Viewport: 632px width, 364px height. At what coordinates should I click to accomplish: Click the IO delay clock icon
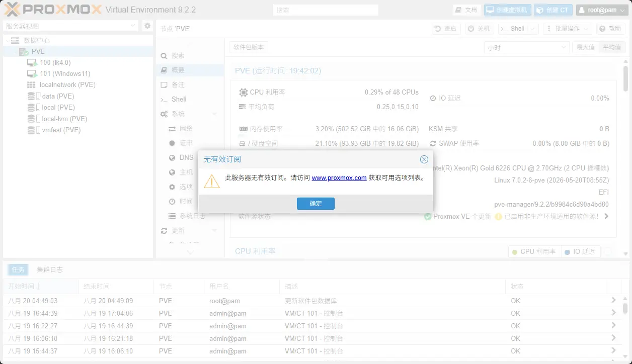433,99
